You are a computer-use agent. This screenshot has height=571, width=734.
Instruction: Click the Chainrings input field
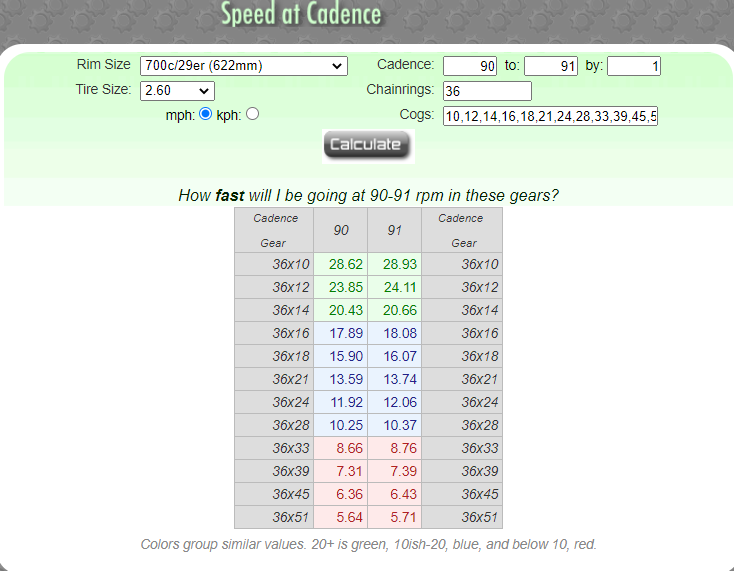click(487, 91)
